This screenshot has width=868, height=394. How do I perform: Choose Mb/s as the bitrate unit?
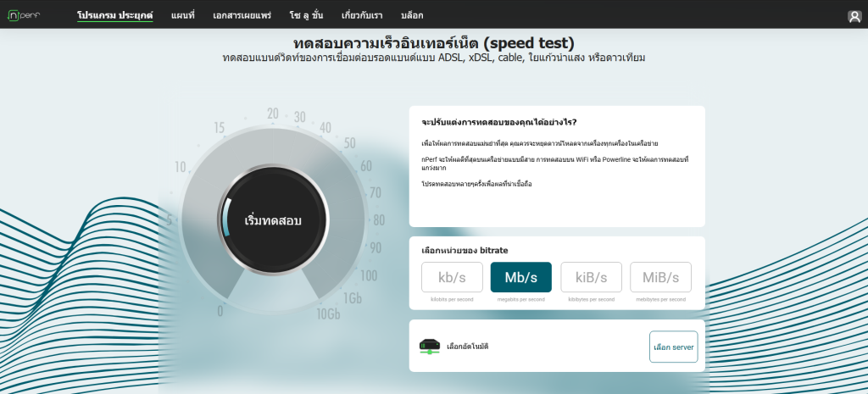point(520,277)
